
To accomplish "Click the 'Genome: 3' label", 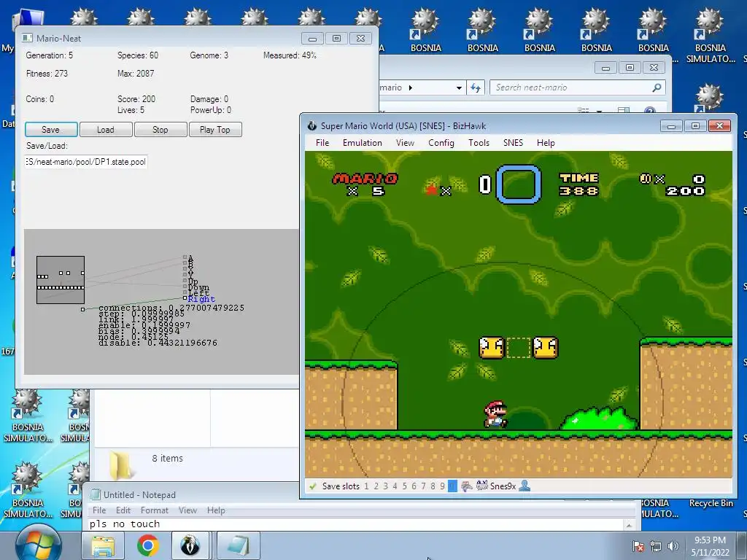I will click(209, 55).
